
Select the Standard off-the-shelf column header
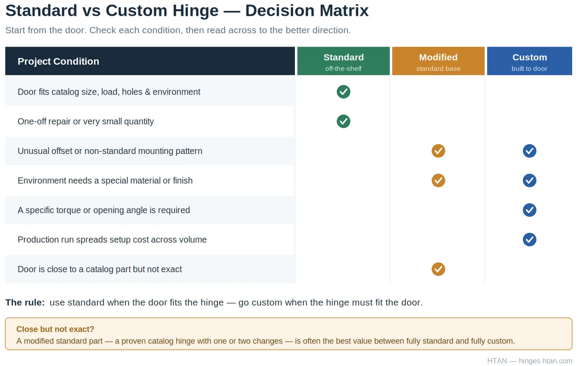(344, 61)
